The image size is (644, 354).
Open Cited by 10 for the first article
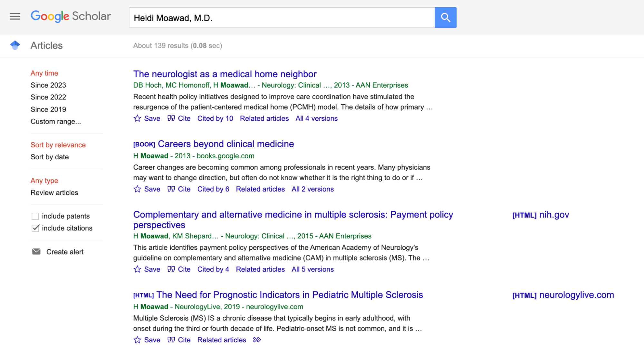pyautogui.click(x=215, y=118)
